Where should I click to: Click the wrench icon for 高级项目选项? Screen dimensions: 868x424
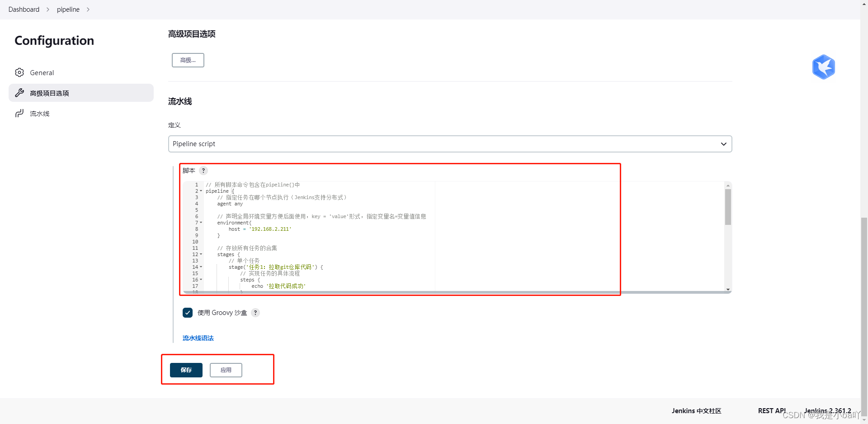tap(19, 93)
